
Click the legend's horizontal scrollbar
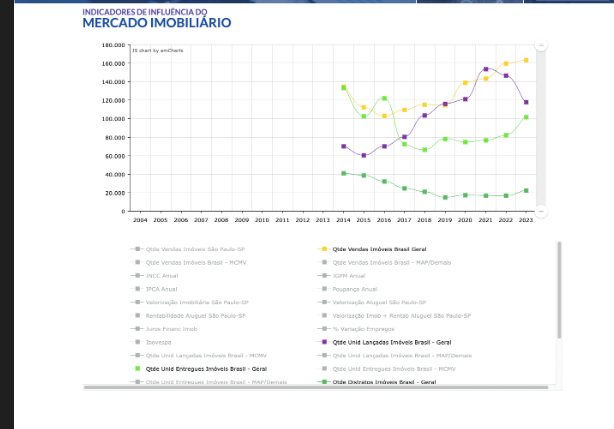pyautogui.click(x=316, y=388)
